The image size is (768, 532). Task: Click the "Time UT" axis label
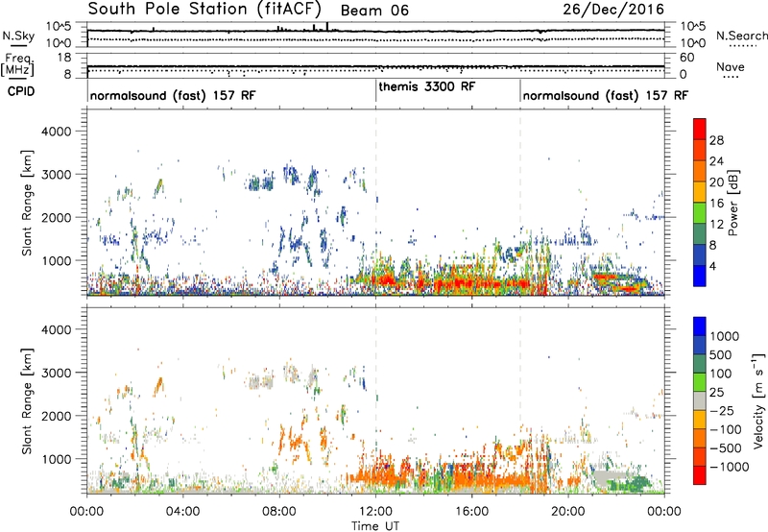coord(375,526)
